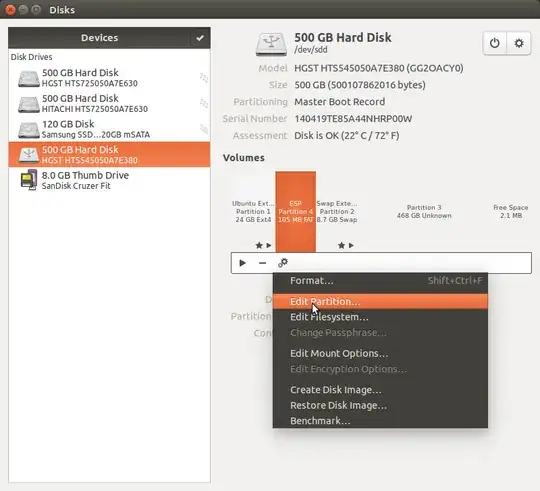Click the large USB hard disk header icon
Viewport: 540px width, 491px height.
tap(271, 44)
